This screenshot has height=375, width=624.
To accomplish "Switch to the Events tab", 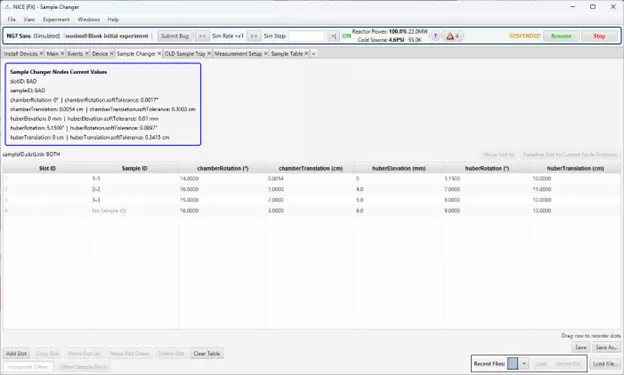I will (75, 53).
